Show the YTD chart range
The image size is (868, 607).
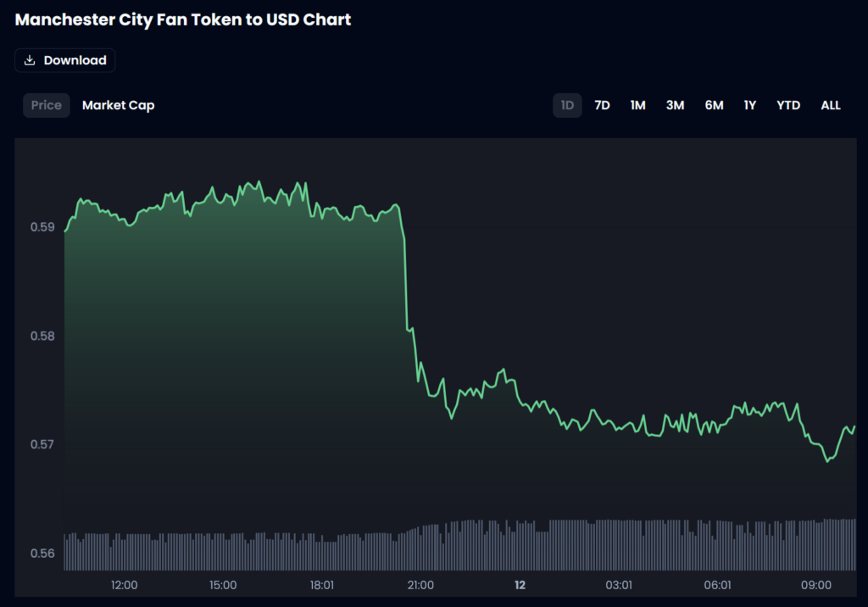click(788, 105)
